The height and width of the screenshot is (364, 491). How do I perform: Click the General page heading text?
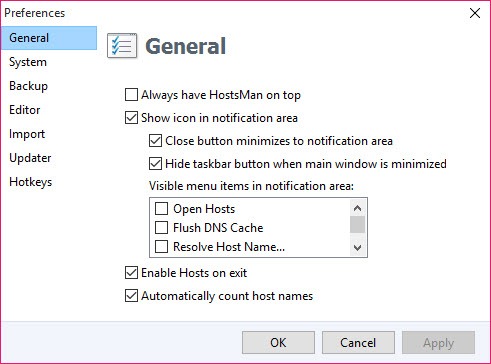(x=186, y=46)
